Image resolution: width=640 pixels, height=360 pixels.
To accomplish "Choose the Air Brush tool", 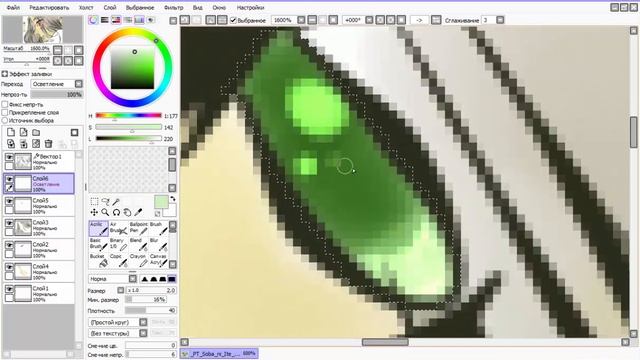I will [118, 229].
